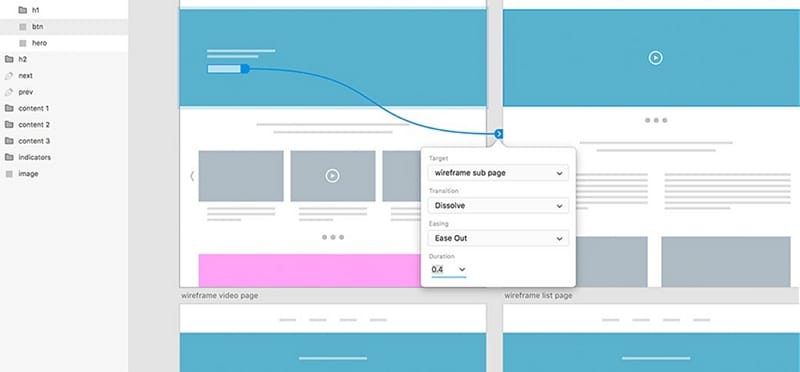Select the wireframe video page artboard title

[219, 295]
